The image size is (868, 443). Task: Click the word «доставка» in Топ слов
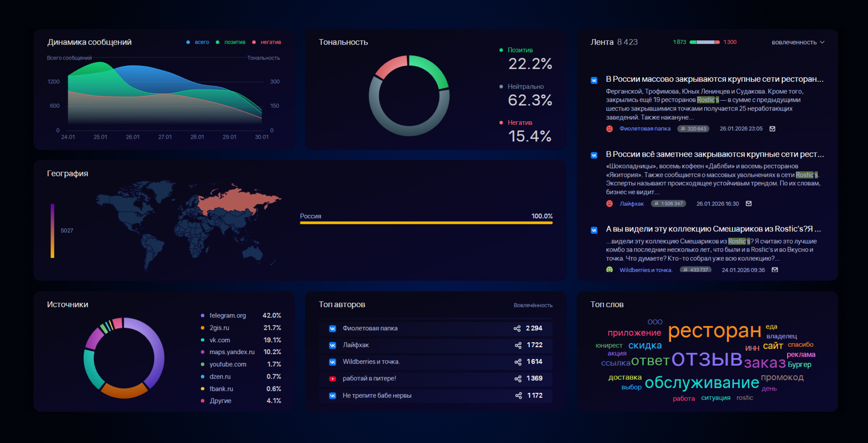pos(625,377)
